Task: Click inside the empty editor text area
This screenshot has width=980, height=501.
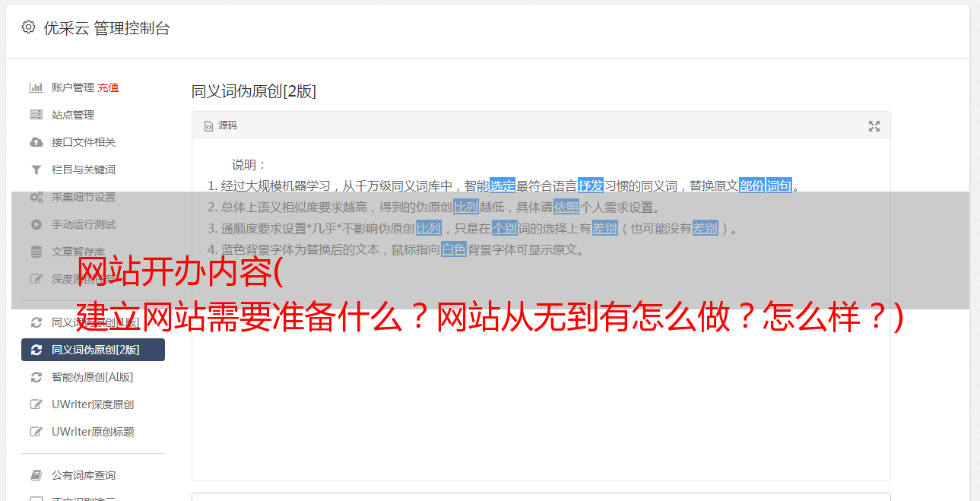Action: [541, 395]
